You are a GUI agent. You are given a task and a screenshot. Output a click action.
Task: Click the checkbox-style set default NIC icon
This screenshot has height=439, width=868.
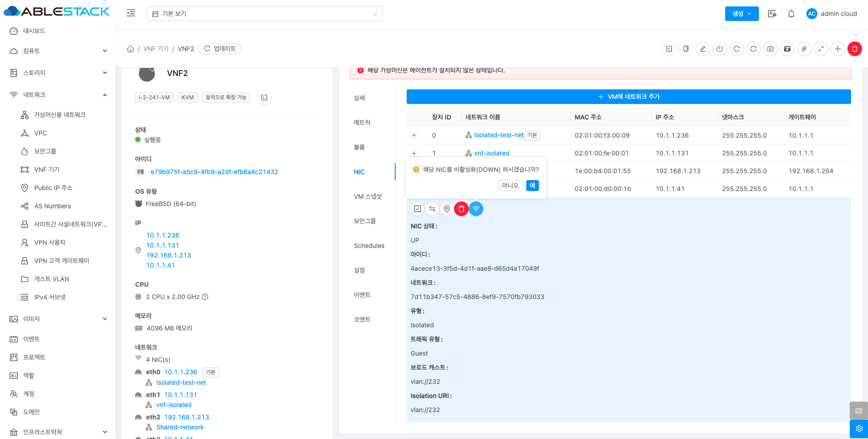click(x=418, y=209)
